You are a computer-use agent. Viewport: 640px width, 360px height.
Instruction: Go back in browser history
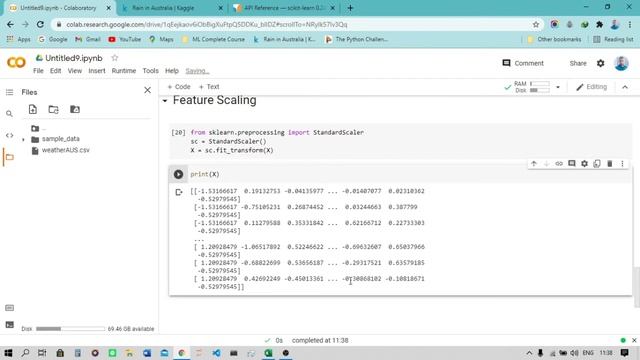point(10,24)
